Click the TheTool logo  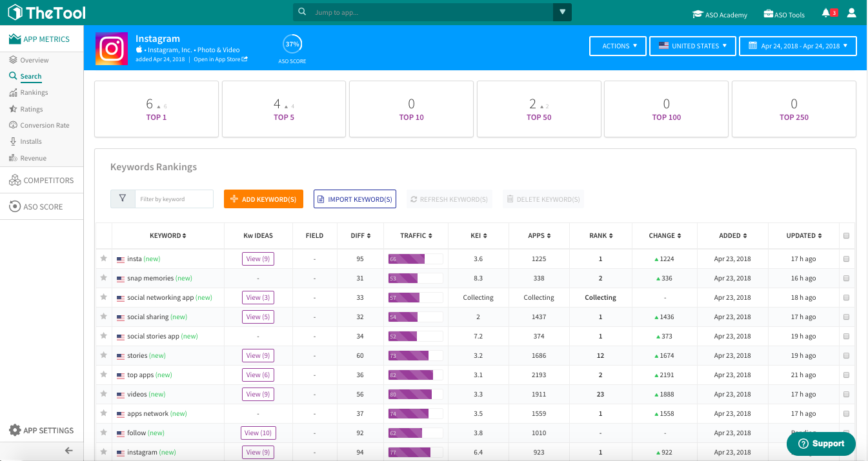click(46, 12)
